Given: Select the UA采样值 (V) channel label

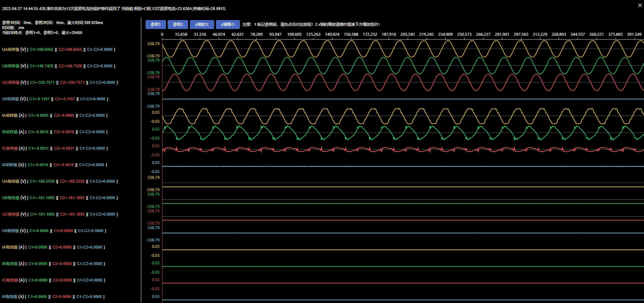Looking at the screenshot, I should pyautogui.click(x=14, y=49).
